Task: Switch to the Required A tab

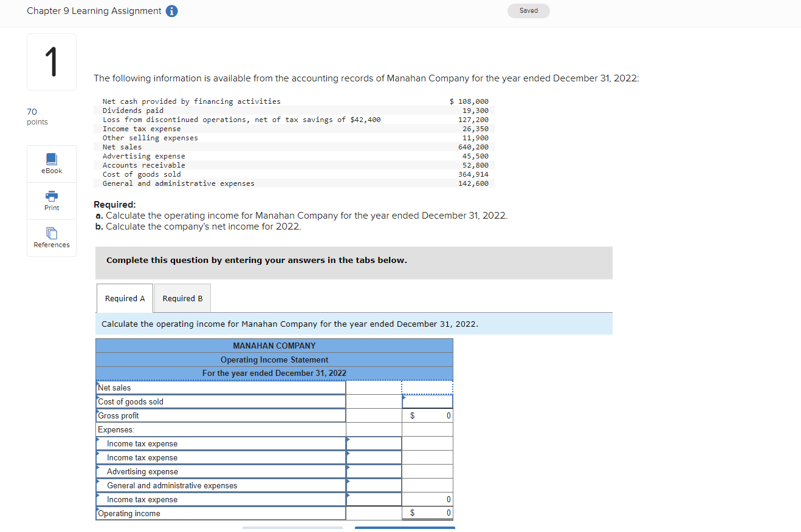Action: pyautogui.click(x=125, y=298)
